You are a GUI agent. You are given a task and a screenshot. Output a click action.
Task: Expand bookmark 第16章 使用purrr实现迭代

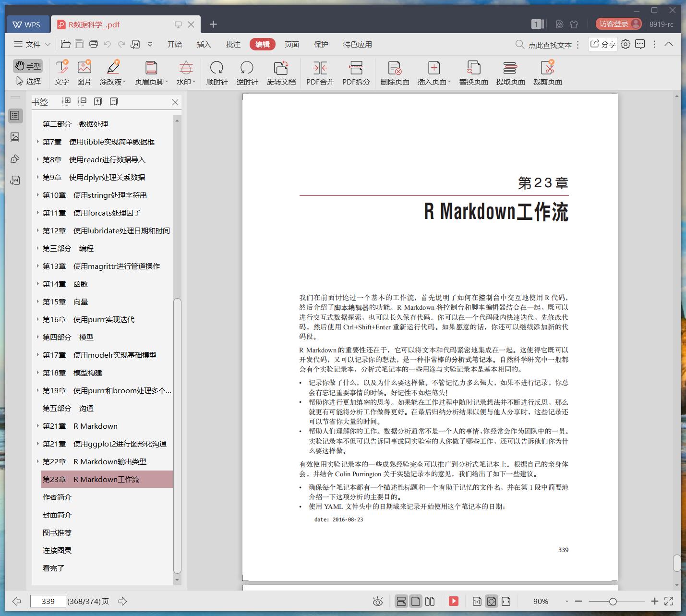(38, 319)
